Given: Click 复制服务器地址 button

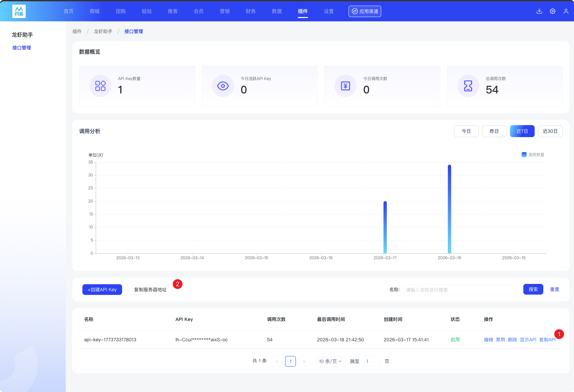Looking at the screenshot, I should [150, 290].
